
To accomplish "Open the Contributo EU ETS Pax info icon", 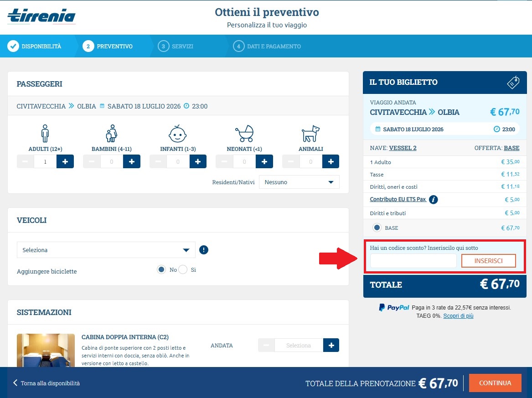I will coord(434,199).
